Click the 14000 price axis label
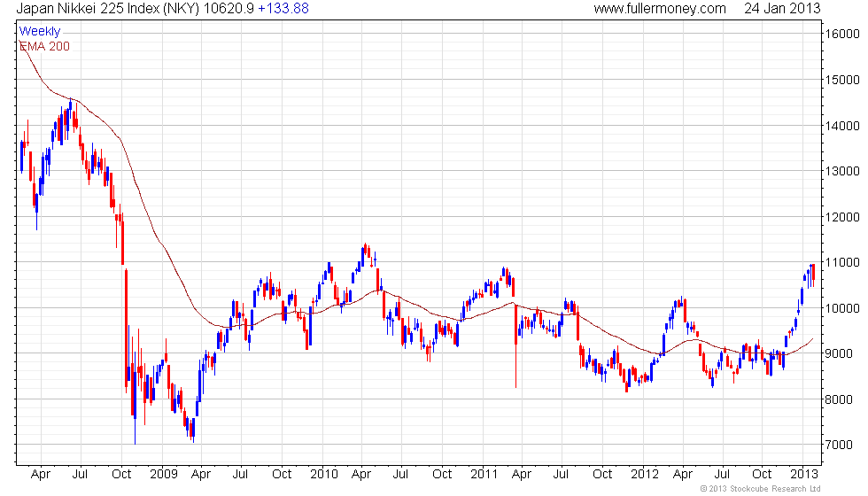The height and width of the screenshot is (496, 868). [843, 126]
